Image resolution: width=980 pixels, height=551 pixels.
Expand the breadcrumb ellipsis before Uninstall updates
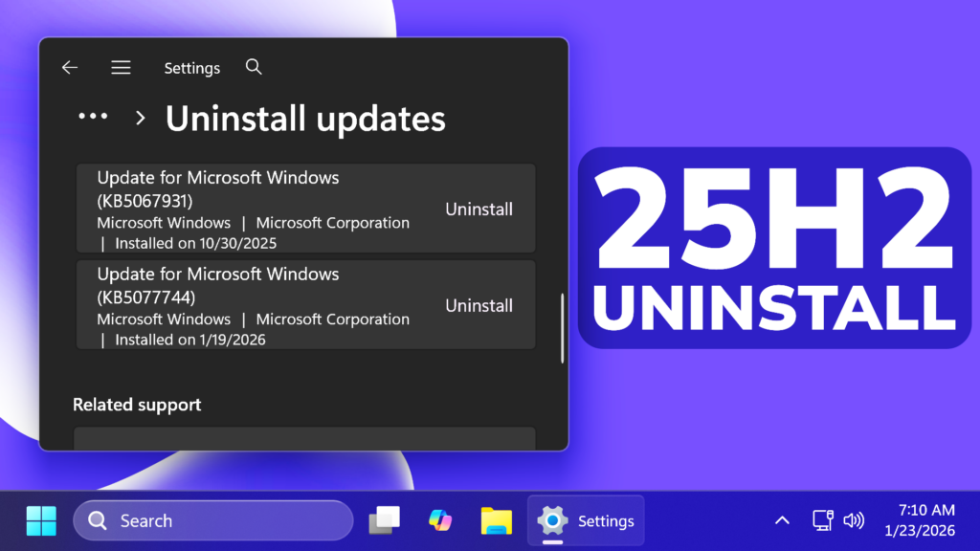[93, 118]
